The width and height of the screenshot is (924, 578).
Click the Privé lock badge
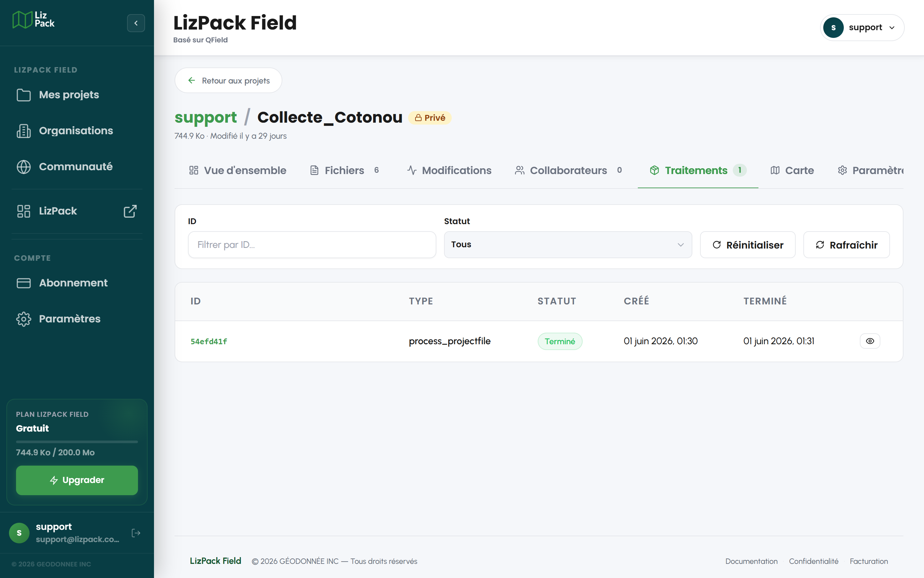pyautogui.click(x=430, y=118)
